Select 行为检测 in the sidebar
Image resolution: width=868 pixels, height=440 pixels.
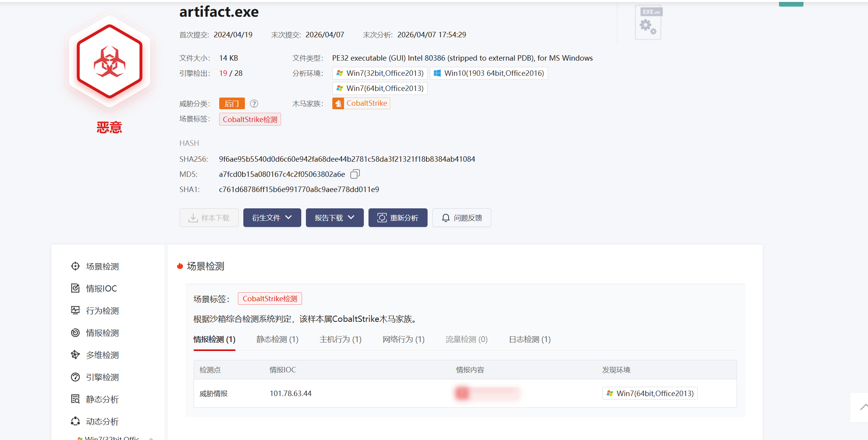coord(102,311)
